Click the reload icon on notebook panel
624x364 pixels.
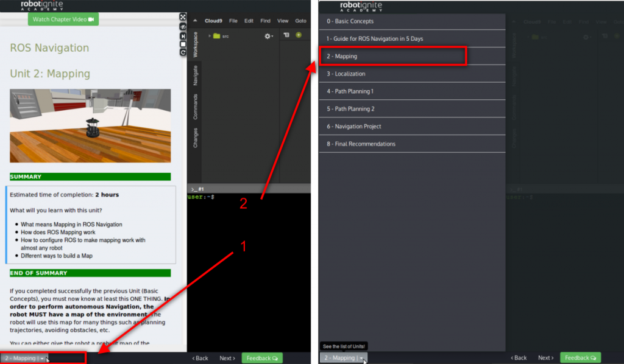coord(183,52)
